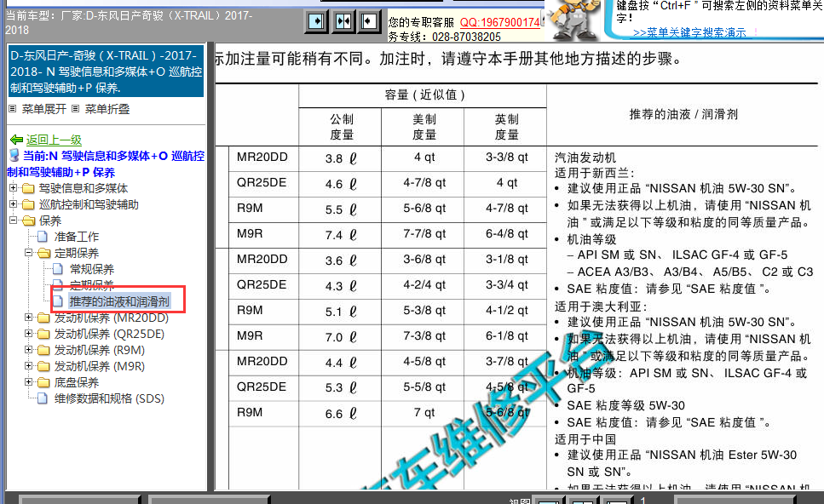The image size is (824, 504).
Task: Click the 适用于中国 text line
Action: click(585, 439)
